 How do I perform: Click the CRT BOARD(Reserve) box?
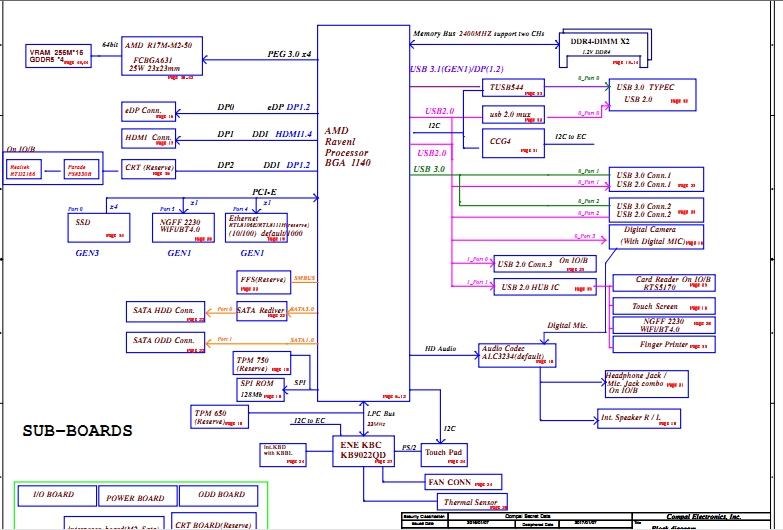click(214, 521)
